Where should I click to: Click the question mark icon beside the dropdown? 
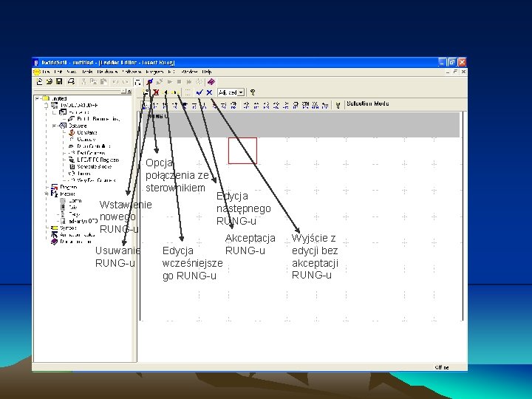253,92
